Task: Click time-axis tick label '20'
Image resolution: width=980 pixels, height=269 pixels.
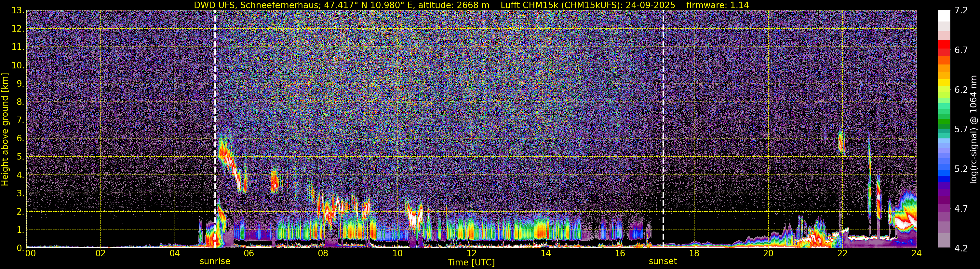Action: (768, 254)
